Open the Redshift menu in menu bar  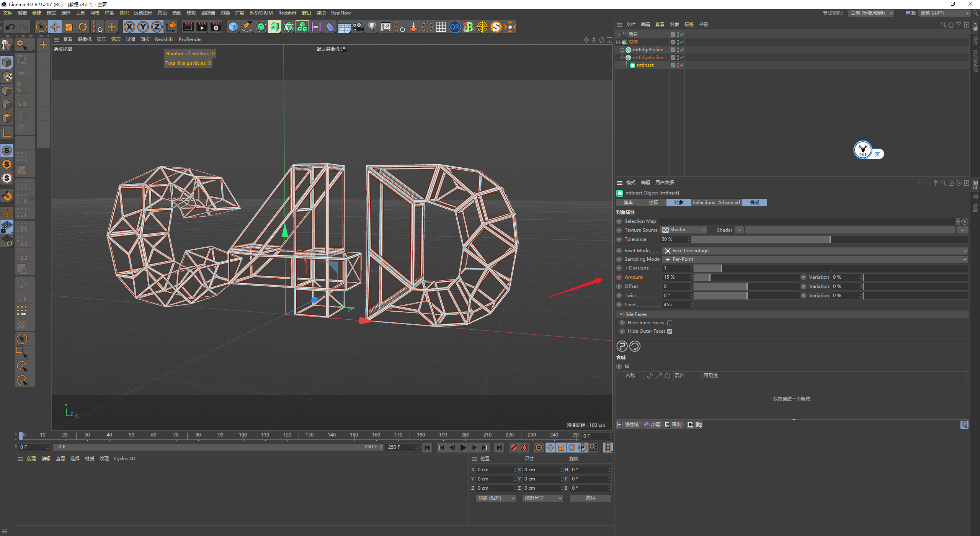point(287,13)
